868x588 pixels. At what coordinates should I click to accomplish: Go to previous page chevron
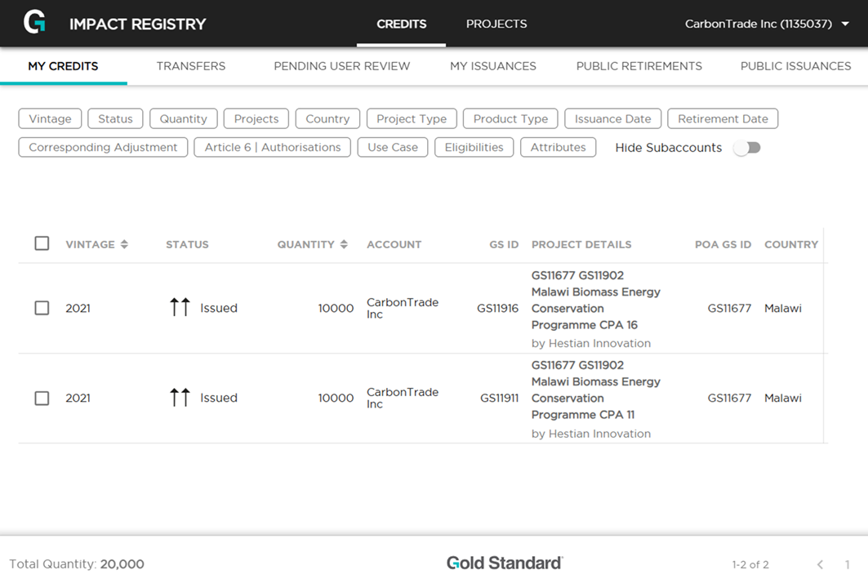(x=820, y=564)
